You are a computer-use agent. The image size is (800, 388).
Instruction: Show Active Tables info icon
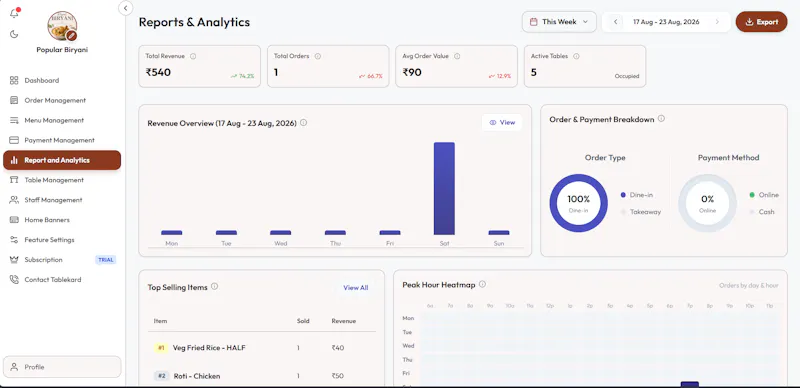pyautogui.click(x=577, y=56)
